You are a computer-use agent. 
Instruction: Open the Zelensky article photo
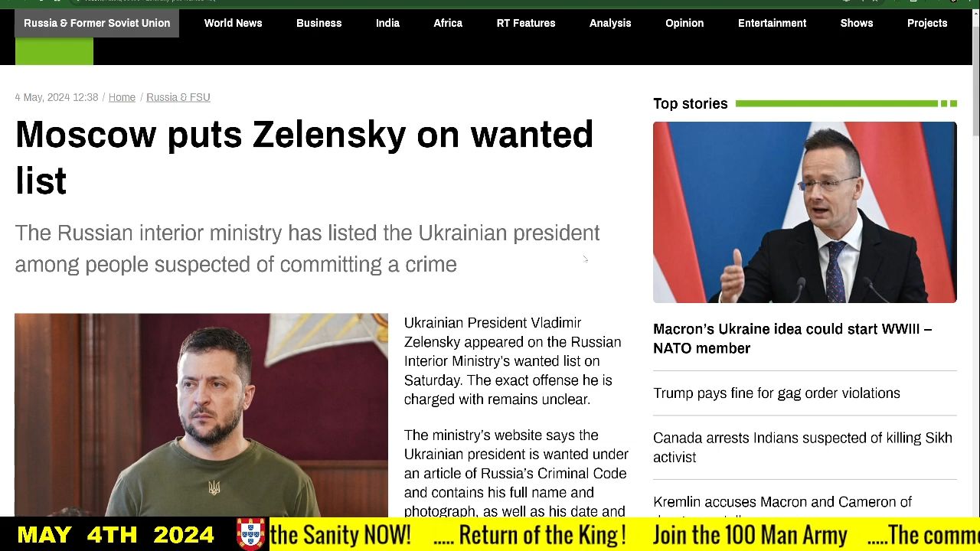coord(201,414)
